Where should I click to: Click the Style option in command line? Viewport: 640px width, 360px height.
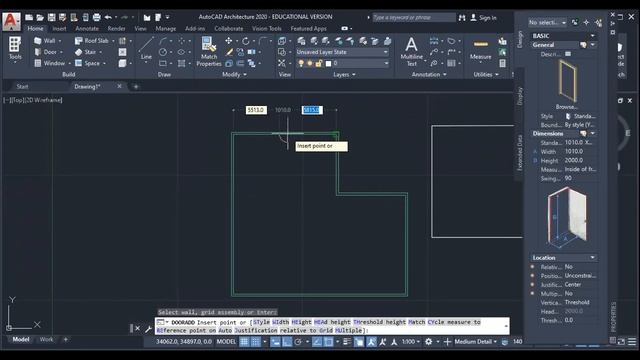coord(262,322)
